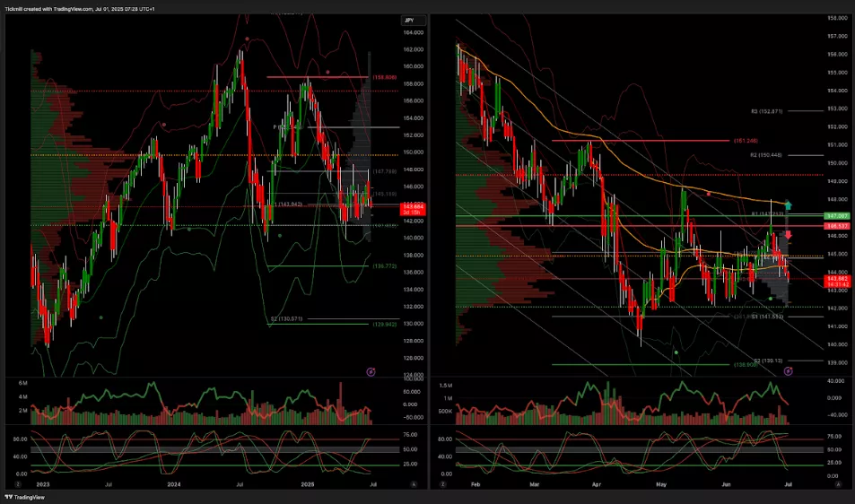Click the lightning bolt icon on left chart
The width and height of the screenshot is (855, 504).
pos(371,370)
